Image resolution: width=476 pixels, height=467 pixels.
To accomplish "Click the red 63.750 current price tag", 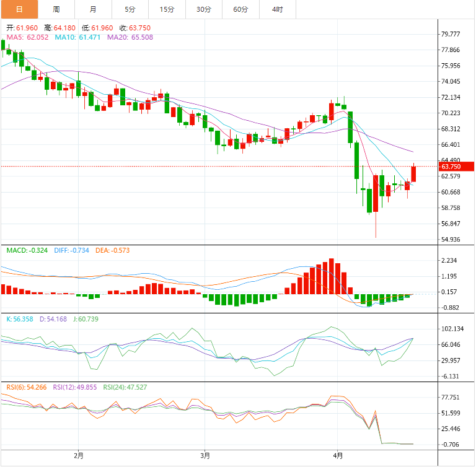I will [456, 167].
